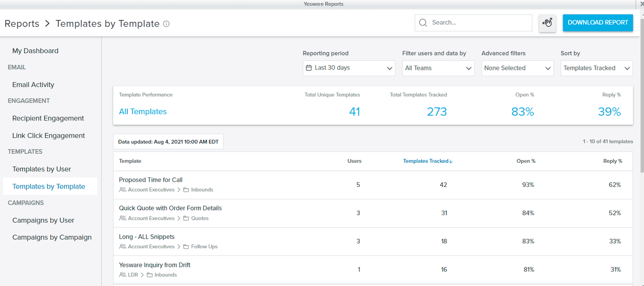
Task: Click the Inbounds folder icon under Proposed Time for Call
Action: tap(186, 190)
